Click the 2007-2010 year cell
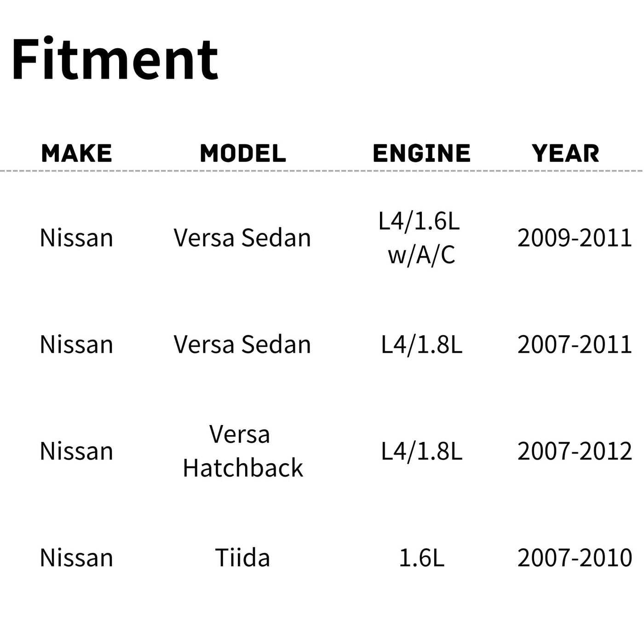Image resolution: width=644 pixels, height=644 pixels. (x=575, y=558)
